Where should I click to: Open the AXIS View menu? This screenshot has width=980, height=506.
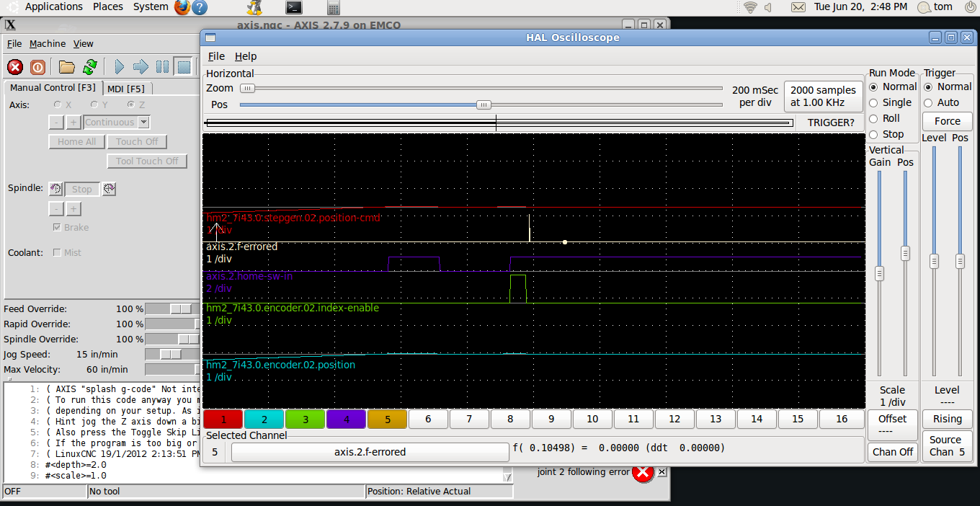tap(84, 44)
